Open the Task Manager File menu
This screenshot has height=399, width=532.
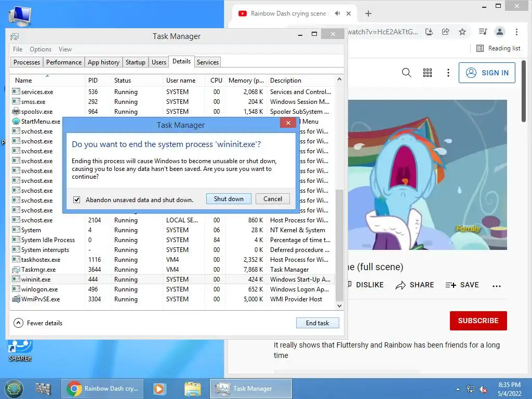coord(18,49)
